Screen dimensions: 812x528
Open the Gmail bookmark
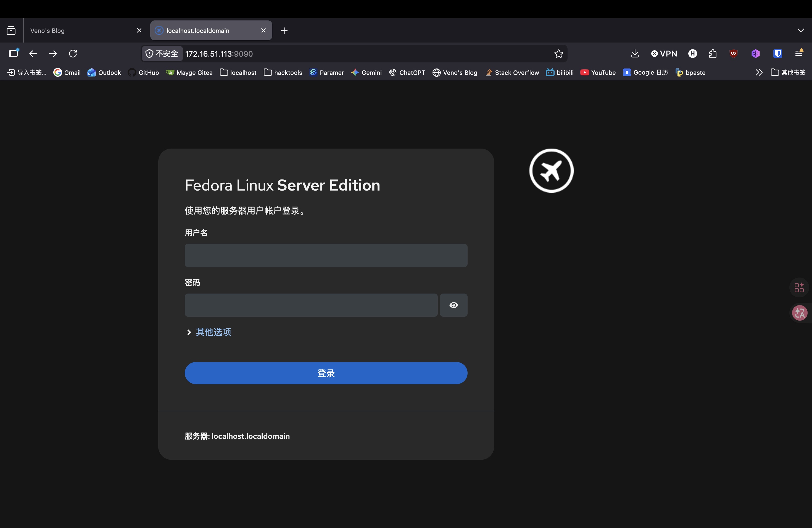pos(67,72)
